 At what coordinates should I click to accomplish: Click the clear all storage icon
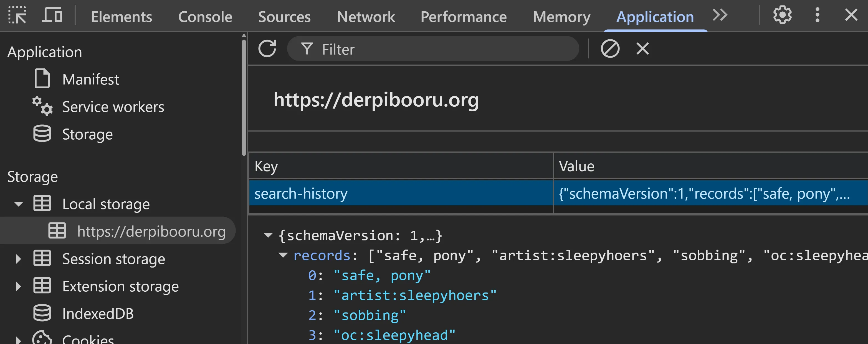[x=610, y=49]
